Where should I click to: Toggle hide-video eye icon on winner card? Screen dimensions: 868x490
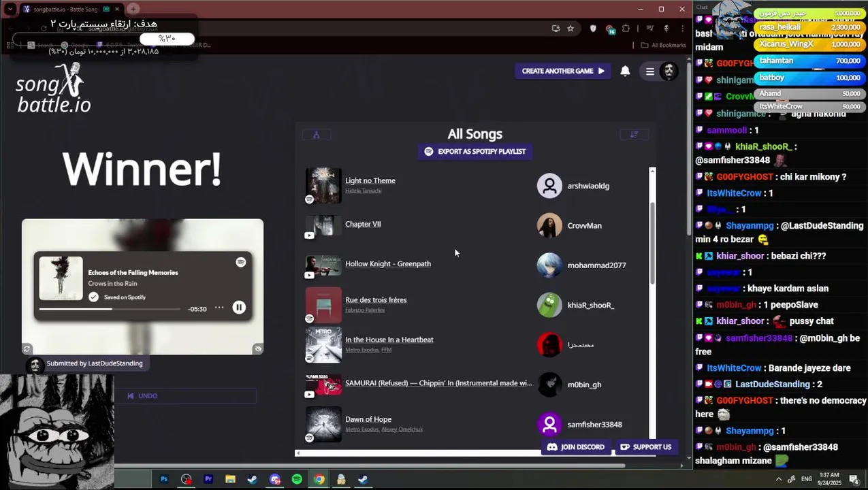(258, 349)
